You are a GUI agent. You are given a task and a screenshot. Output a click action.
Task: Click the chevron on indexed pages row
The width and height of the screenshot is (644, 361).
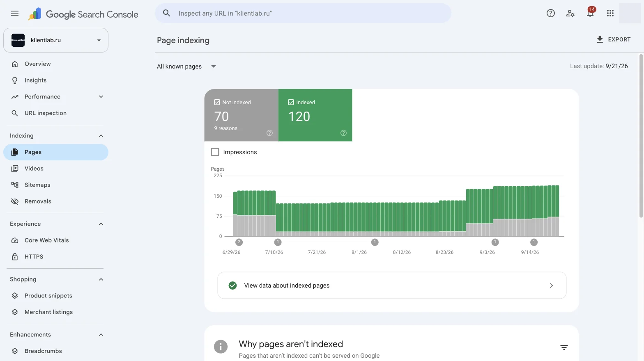551,286
